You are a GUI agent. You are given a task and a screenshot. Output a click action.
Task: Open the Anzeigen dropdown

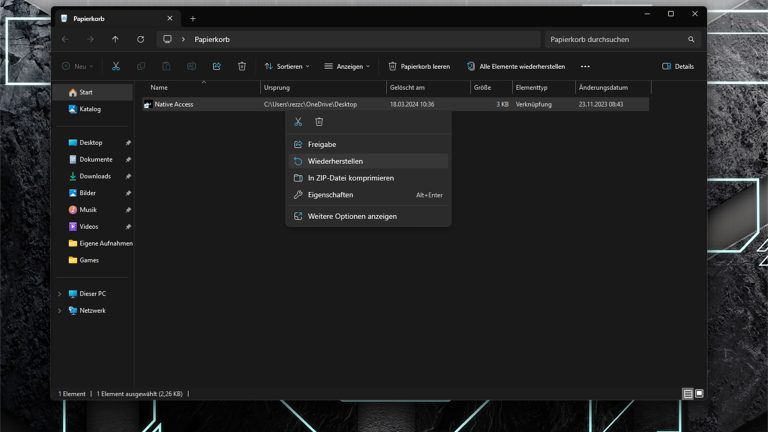point(347,66)
